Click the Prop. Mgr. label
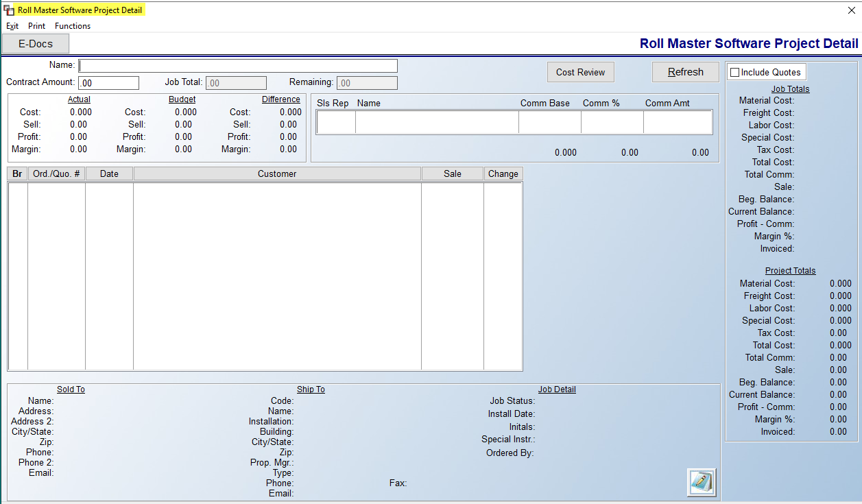Viewport: 862px width, 504px height. pos(272,463)
